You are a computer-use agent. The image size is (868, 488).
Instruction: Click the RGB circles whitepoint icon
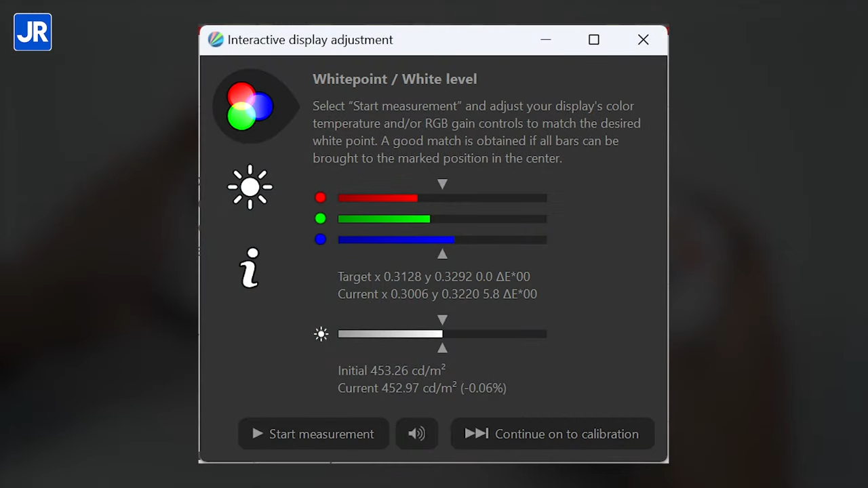pos(250,106)
